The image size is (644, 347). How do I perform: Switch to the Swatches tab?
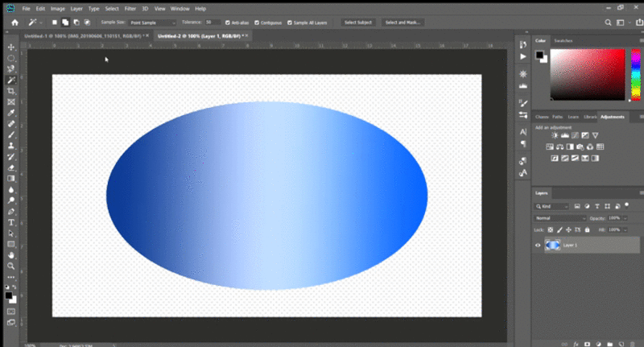tap(563, 40)
